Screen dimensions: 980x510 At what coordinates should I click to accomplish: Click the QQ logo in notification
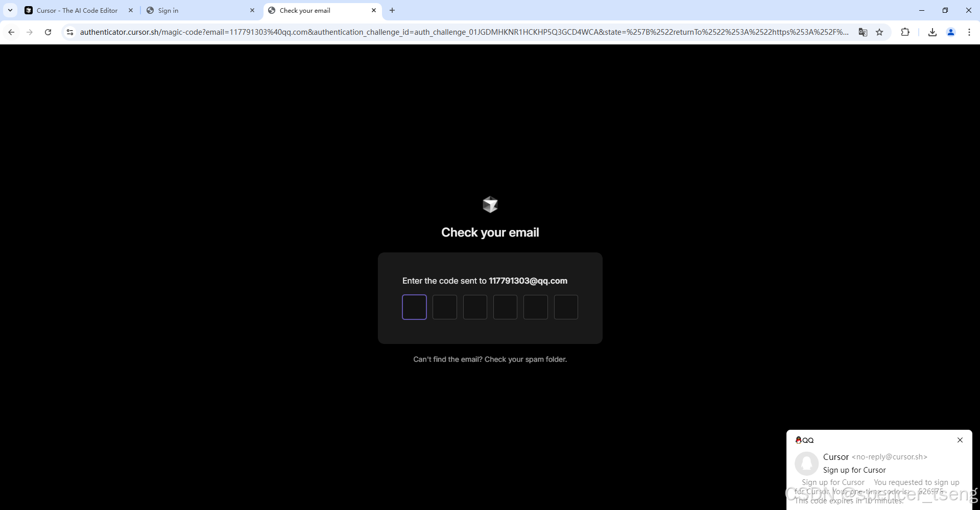(x=804, y=440)
